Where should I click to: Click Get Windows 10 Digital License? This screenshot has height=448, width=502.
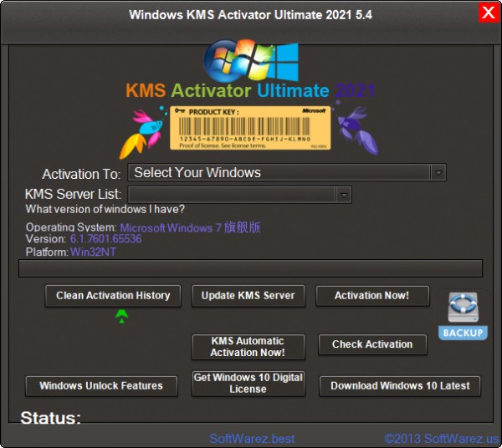(x=248, y=384)
